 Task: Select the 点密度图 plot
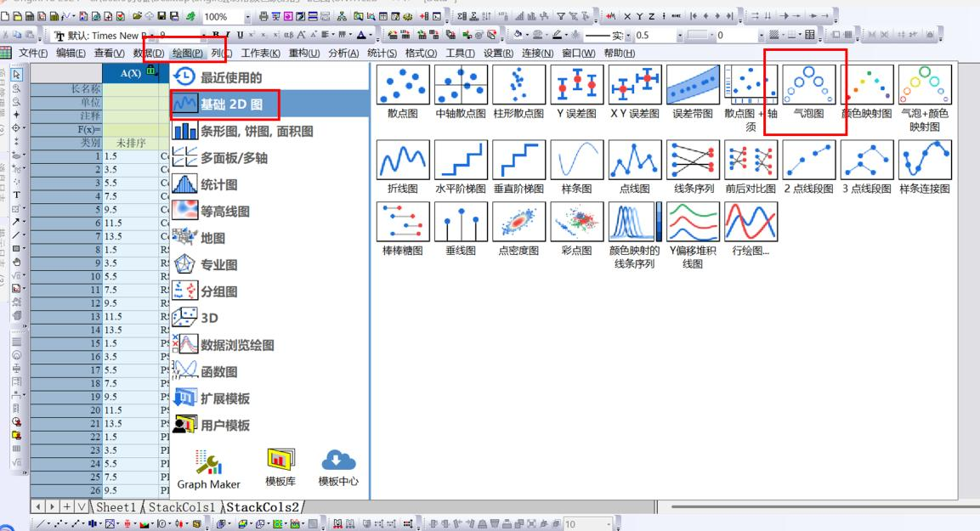[518, 222]
